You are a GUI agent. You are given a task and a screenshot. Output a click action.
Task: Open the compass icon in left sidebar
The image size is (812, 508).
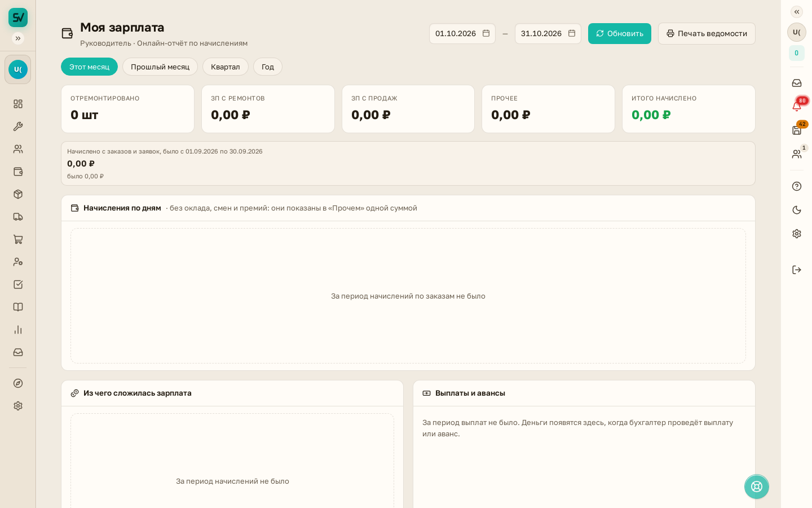(x=18, y=383)
